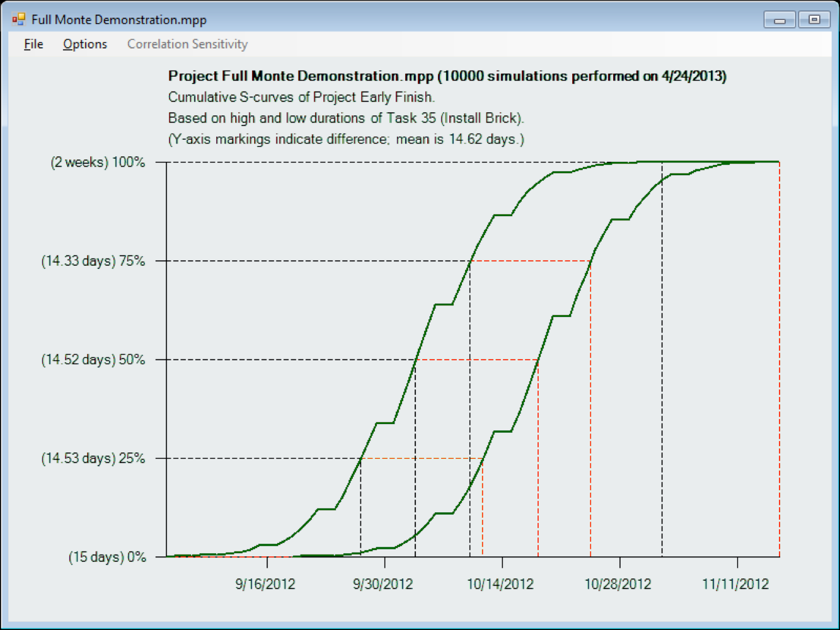Click the red dashed line at 75%
Screen dimensions: 840x630
(x=531, y=261)
